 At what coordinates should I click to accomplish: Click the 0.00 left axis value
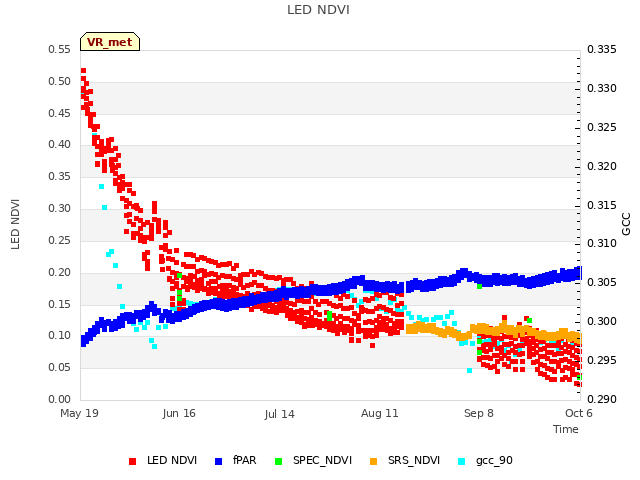[x=59, y=399]
